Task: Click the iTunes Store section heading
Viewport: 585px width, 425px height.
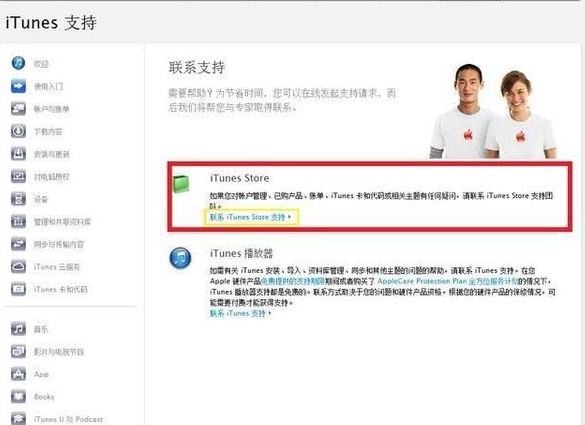Action: (x=240, y=178)
